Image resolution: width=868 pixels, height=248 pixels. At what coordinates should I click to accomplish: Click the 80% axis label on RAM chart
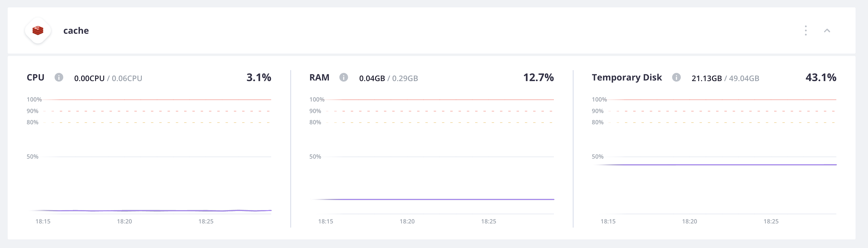pos(315,122)
